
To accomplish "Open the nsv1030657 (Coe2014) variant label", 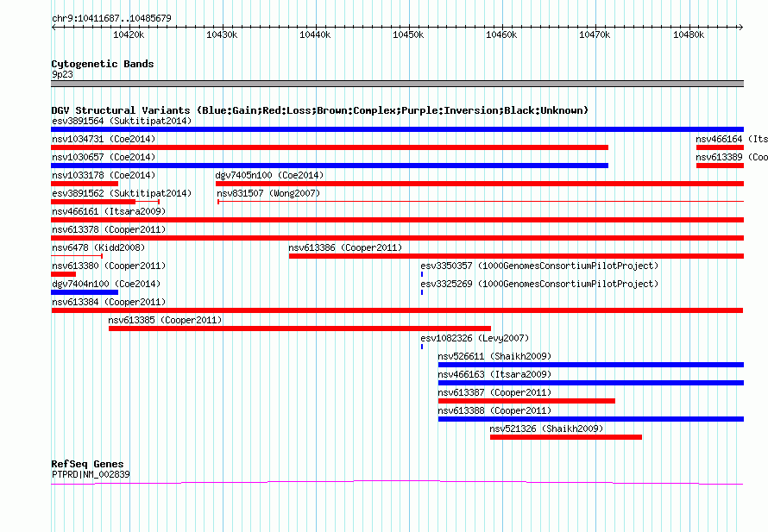I will (104, 157).
